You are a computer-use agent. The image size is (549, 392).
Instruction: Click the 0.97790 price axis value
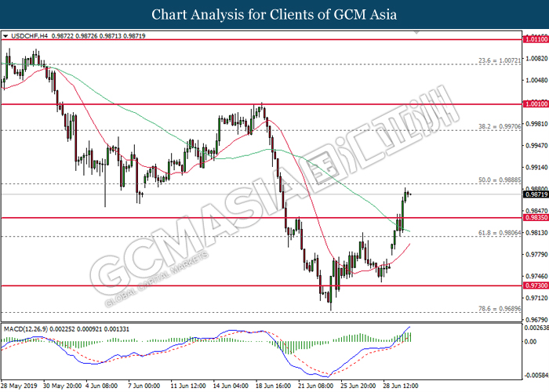[536, 255]
